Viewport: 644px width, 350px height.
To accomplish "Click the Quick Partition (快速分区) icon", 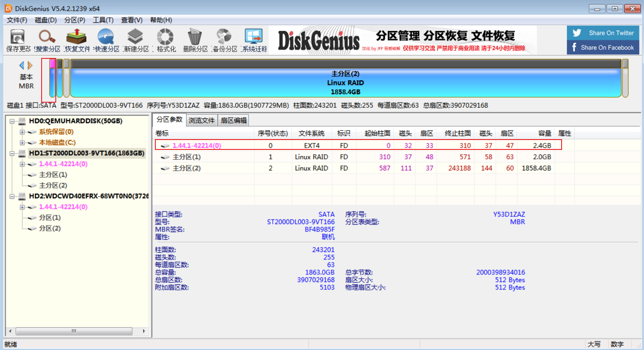I will click(106, 40).
